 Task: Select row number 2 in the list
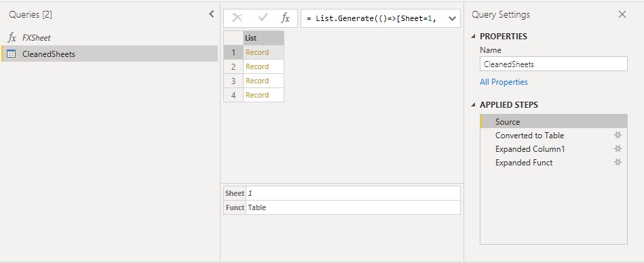click(233, 66)
